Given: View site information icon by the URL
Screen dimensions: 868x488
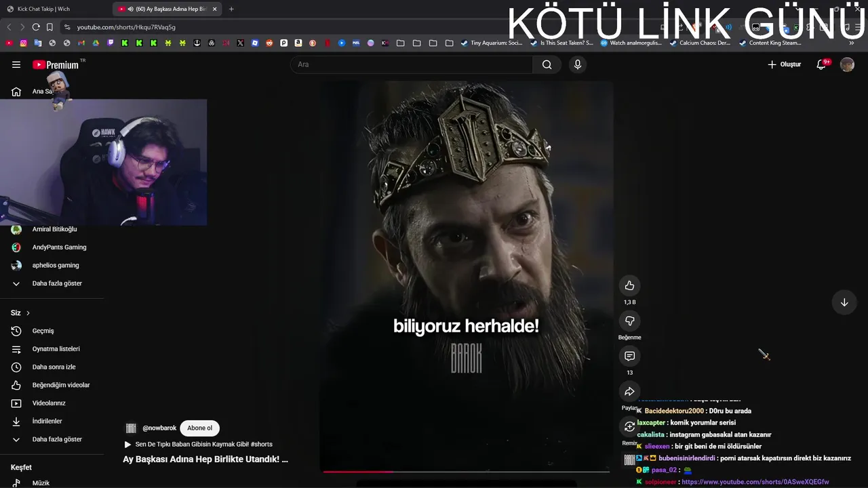Looking at the screenshot, I should click(66, 27).
